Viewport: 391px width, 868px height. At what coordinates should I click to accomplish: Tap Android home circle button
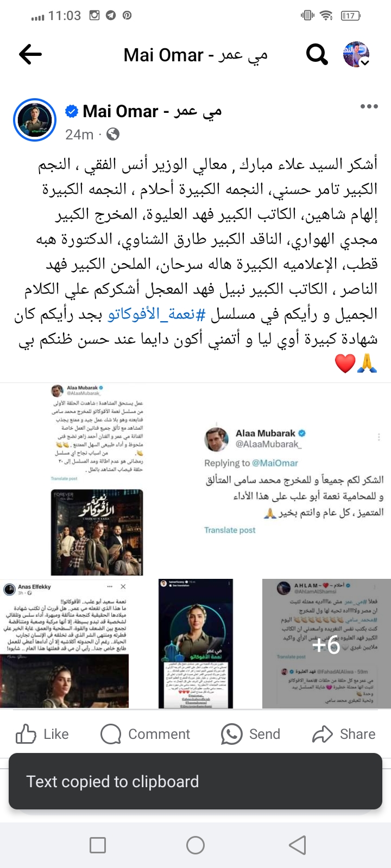pos(195,845)
